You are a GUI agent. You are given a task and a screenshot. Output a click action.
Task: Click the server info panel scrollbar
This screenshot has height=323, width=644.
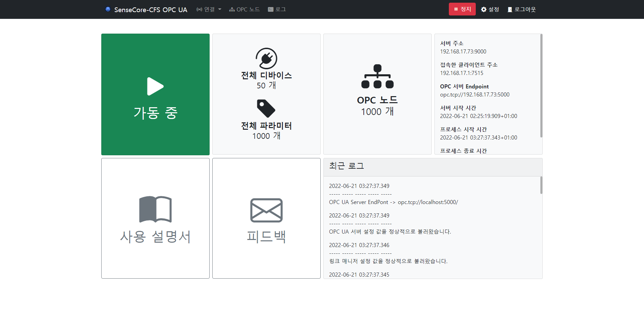point(541,86)
